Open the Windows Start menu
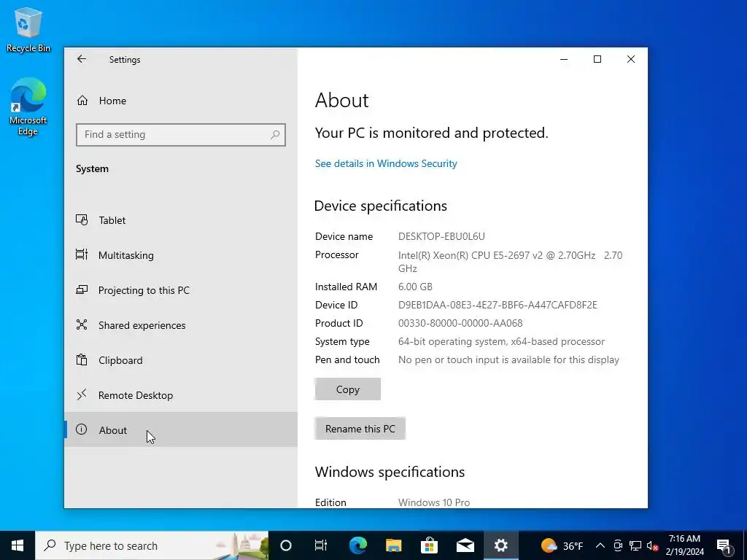The width and height of the screenshot is (747, 560). pos(18,545)
